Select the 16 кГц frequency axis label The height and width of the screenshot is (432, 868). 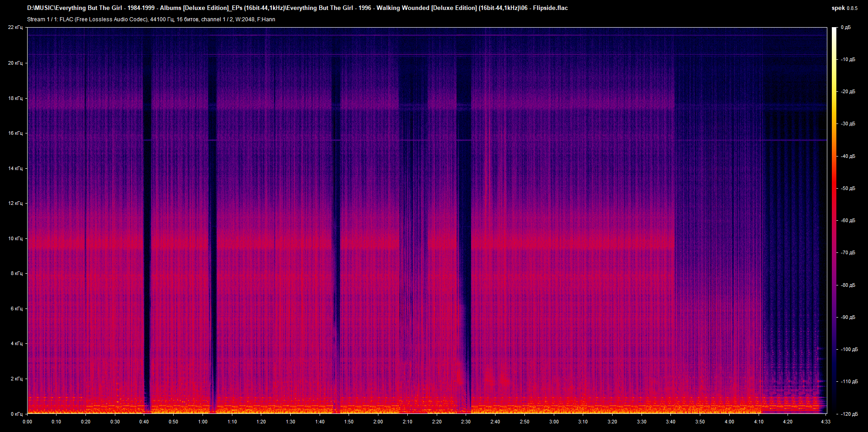coord(15,133)
